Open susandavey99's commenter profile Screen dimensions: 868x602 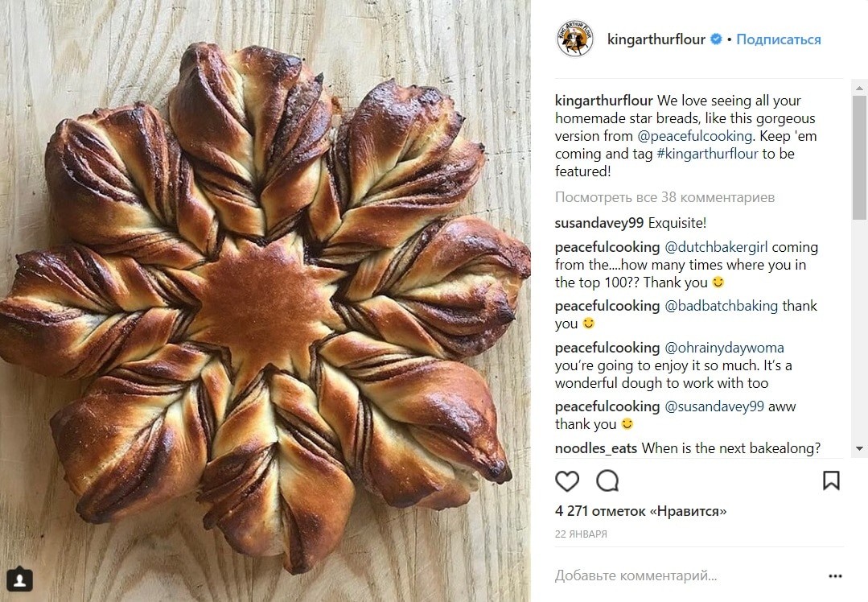coord(599,223)
